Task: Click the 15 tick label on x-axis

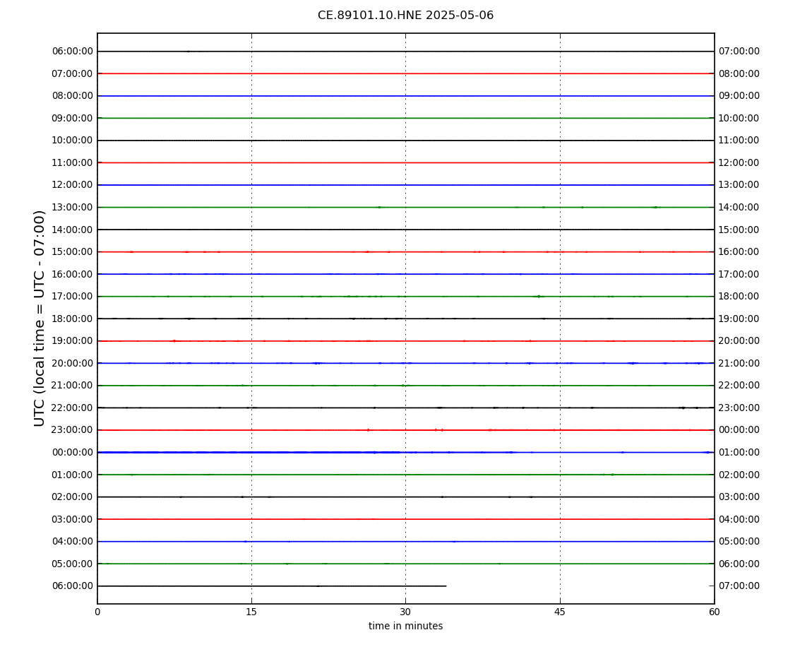Action: click(251, 612)
